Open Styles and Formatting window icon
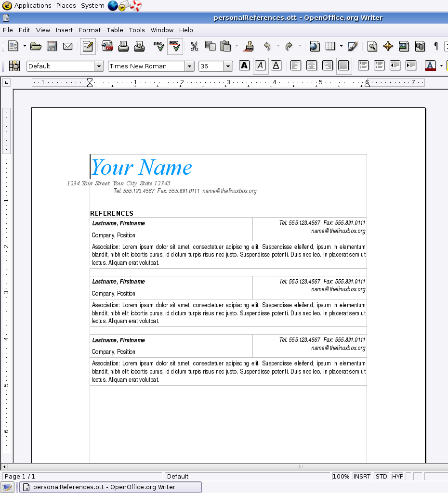This screenshot has height=493, width=448. (14, 66)
